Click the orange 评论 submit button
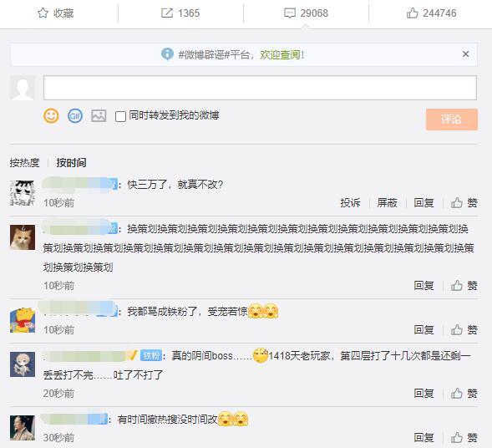Screen dimensions: 492x448 click(x=452, y=120)
